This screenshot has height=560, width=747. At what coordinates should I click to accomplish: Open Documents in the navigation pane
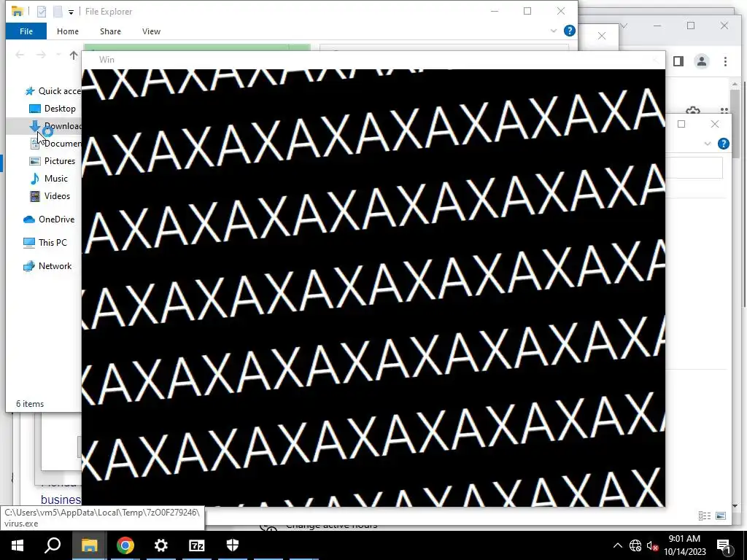tap(55, 144)
